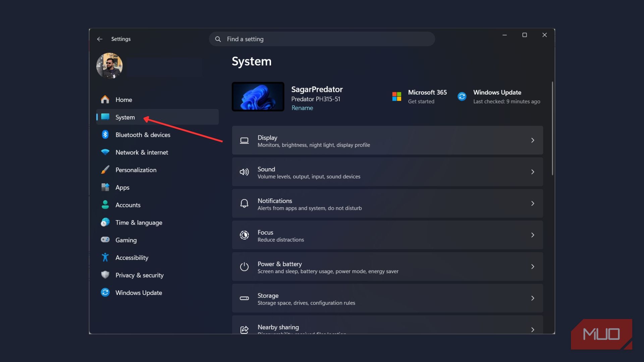The image size is (644, 362).
Task: Click the Time & language globe icon
Action: coord(105,222)
